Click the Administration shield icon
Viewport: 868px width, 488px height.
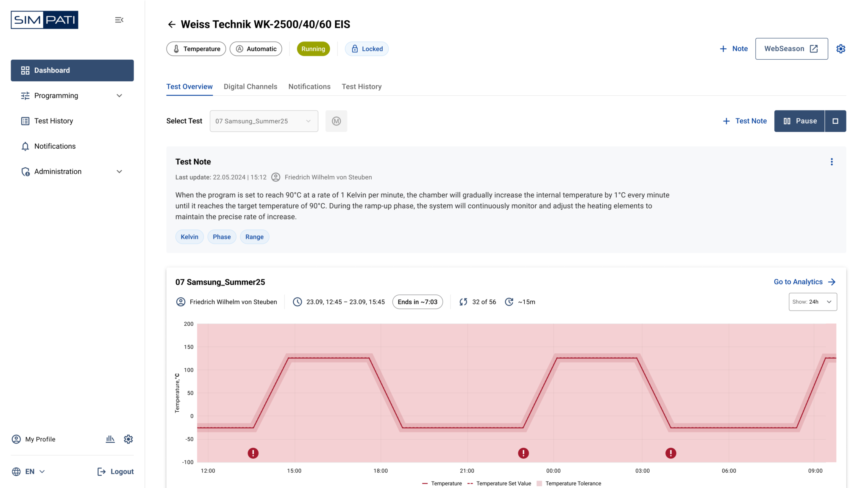(25, 172)
